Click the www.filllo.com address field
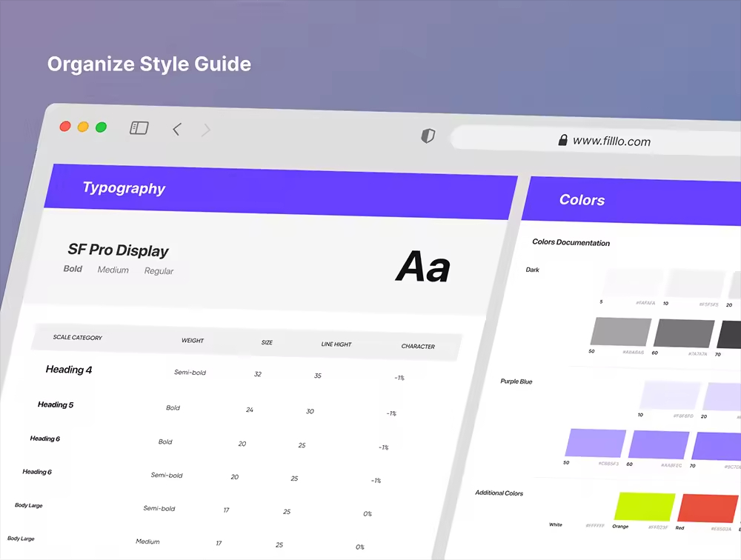This screenshot has width=741, height=560. tap(611, 140)
